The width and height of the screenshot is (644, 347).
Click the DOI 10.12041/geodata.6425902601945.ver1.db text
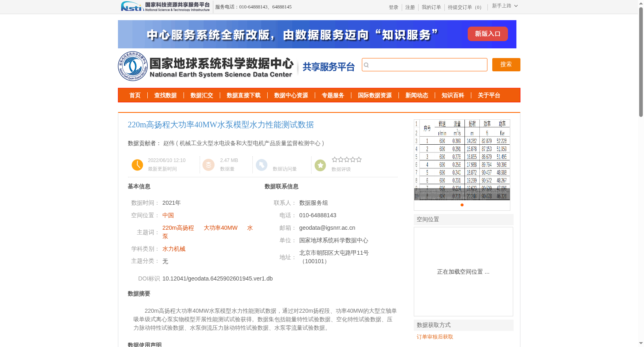(217, 279)
